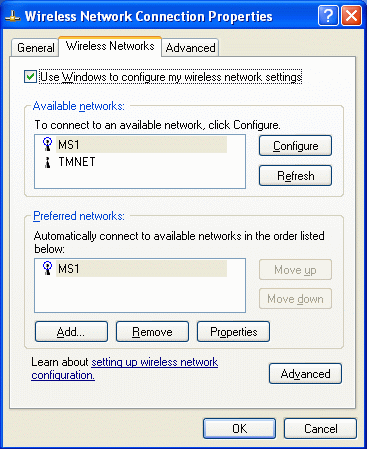Click the Advanced button near the bottom
This screenshot has height=449, width=369.
305,374
